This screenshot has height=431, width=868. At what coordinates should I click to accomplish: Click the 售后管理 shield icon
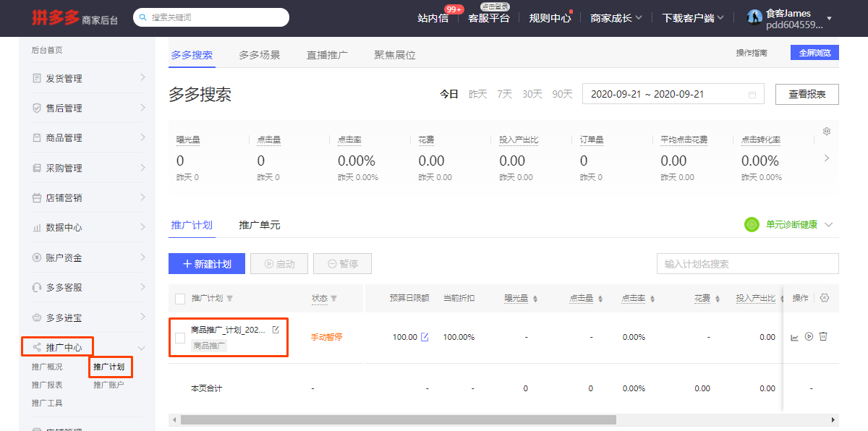click(x=36, y=108)
